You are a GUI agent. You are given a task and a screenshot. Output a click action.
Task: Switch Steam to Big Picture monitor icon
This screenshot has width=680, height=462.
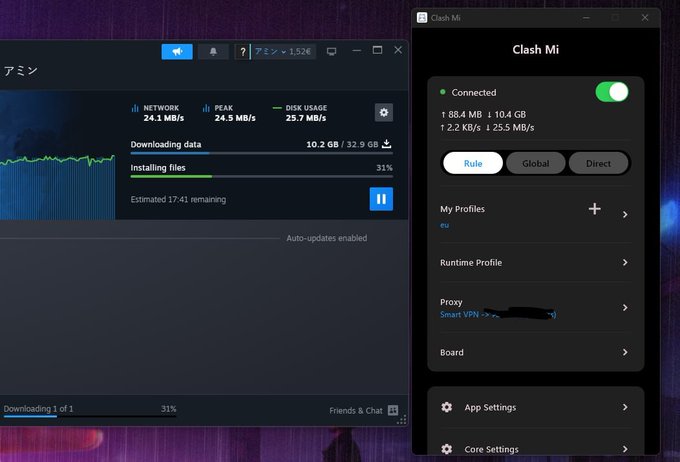coord(331,52)
